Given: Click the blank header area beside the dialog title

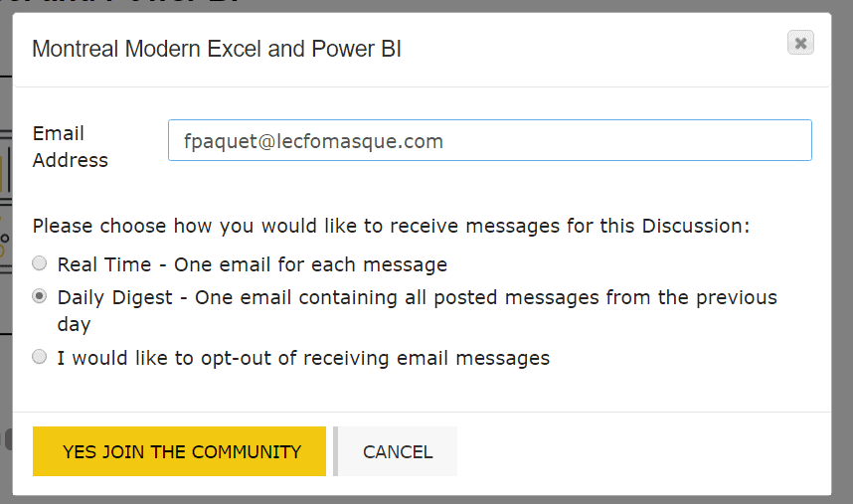Looking at the screenshot, I should pos(597,49).
